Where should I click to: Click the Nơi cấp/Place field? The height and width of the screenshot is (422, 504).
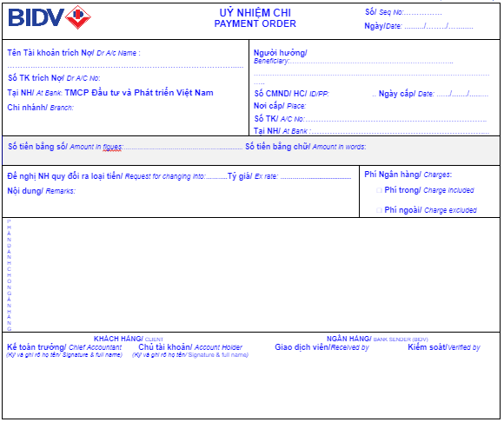[x=397, y=106]
